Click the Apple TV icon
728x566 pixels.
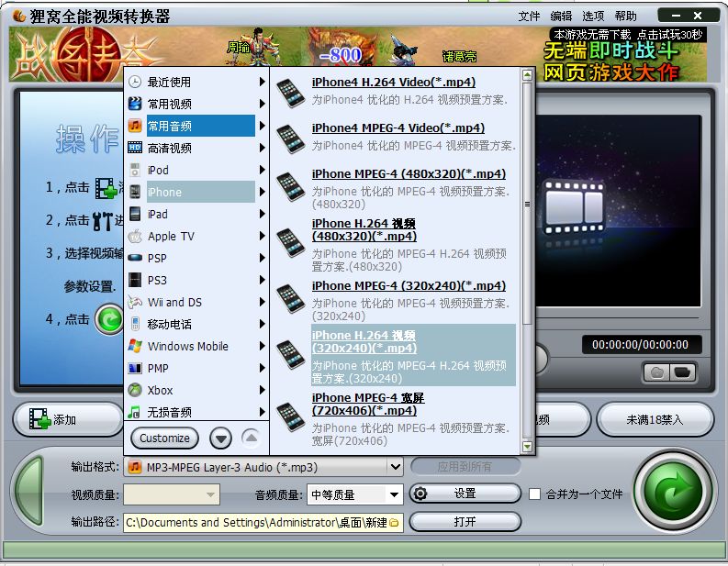click(135, 236)
